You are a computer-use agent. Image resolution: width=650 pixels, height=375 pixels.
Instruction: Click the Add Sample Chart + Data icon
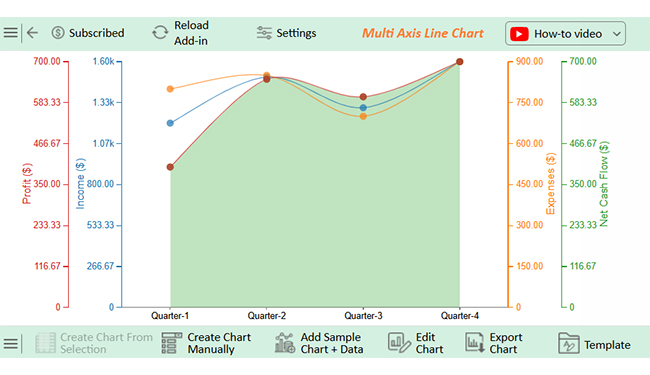click(285, 343)
